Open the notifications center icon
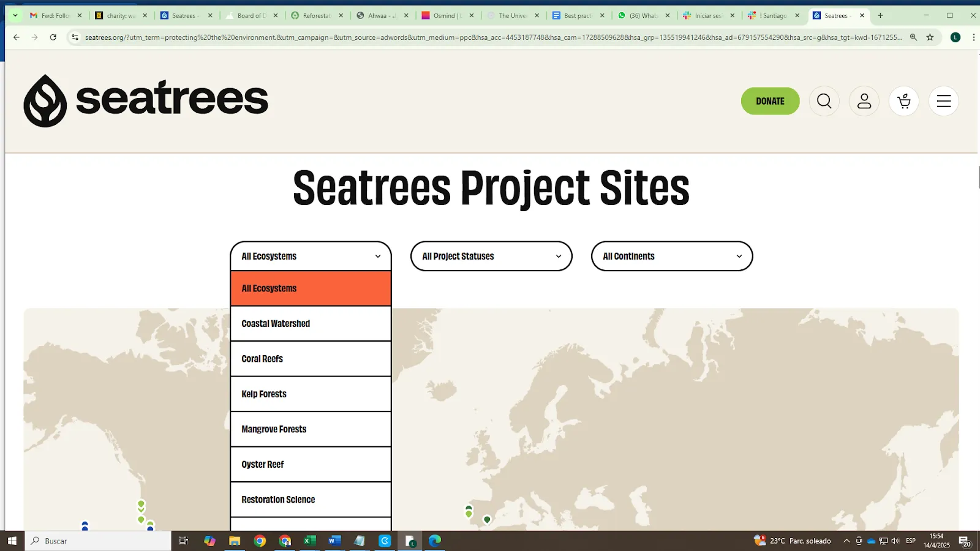The width and height of the screenshot is (980, 551). coord(965,541)
